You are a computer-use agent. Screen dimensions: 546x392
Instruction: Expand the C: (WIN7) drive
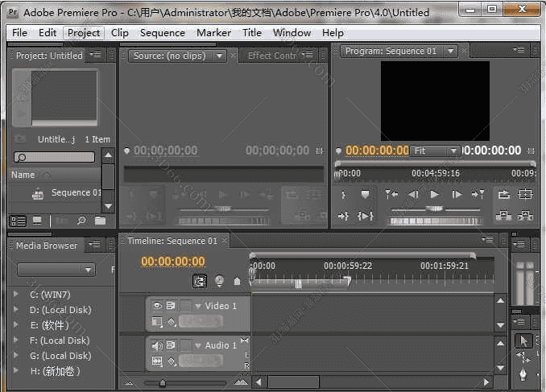[x=15, y=295]
